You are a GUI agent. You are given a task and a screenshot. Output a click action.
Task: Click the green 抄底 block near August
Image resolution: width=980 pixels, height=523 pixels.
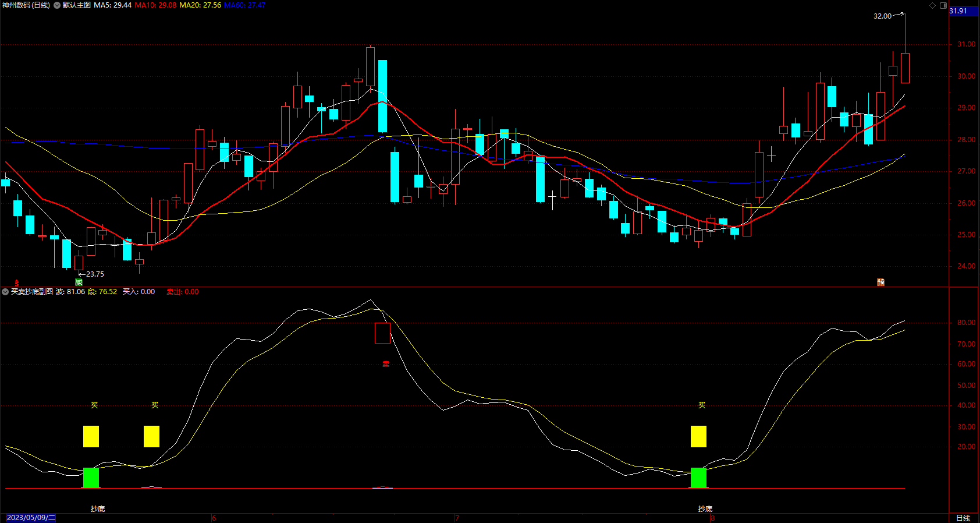(x=698, y=478)
